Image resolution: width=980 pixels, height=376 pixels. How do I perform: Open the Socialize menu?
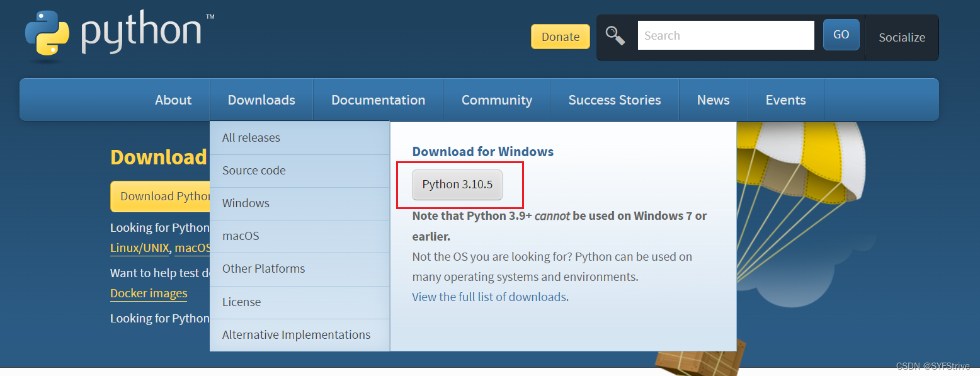pyautogui.click(x=902, y=37)
